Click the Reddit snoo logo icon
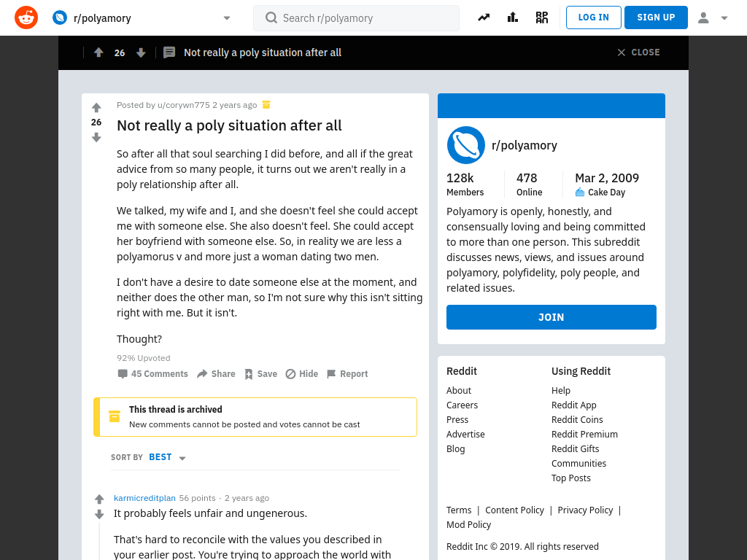 pos(26,17)
